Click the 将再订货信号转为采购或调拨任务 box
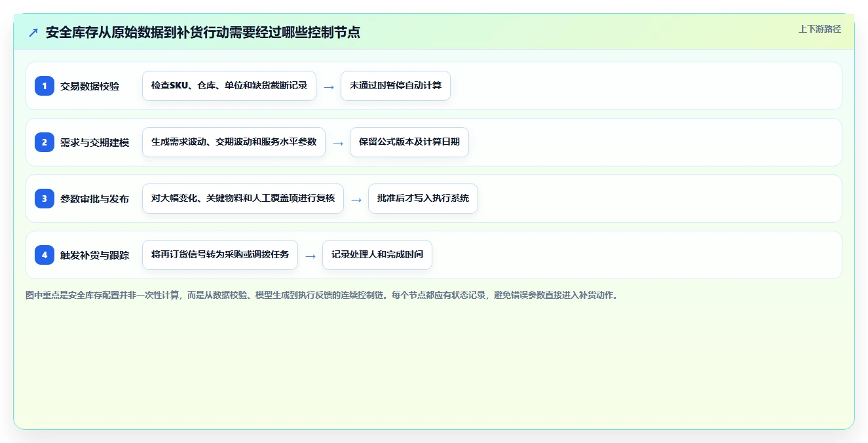868x443 pixels. [220, 255]
